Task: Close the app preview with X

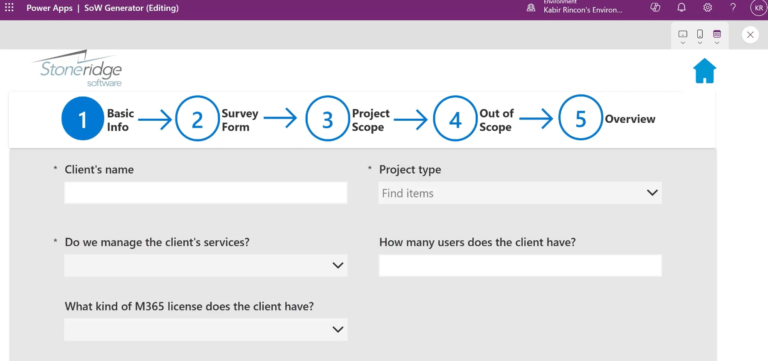Action: click(750, 35)
